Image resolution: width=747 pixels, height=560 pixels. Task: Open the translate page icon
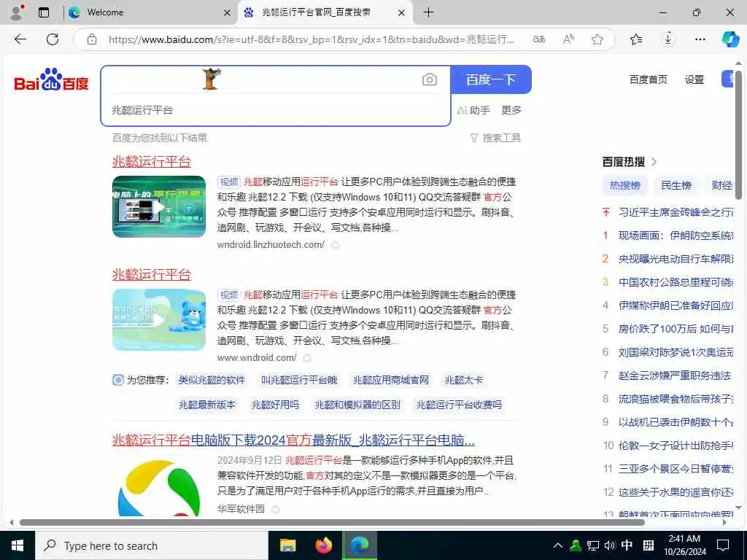coord(539,39)
